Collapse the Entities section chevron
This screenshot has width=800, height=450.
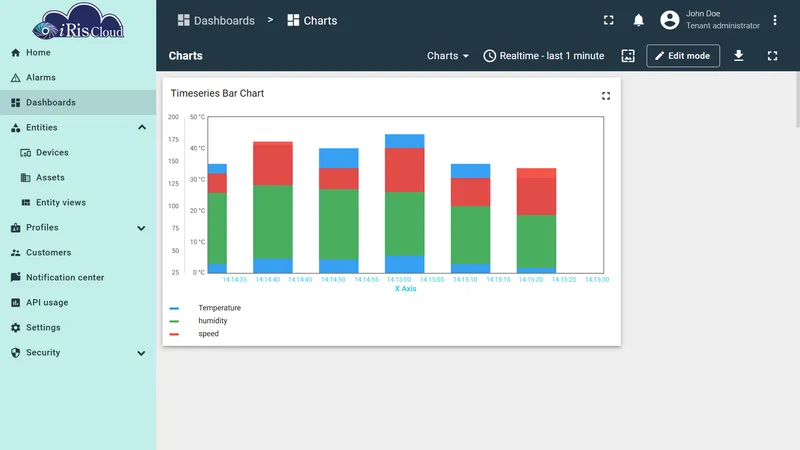[x=142, y=127]
